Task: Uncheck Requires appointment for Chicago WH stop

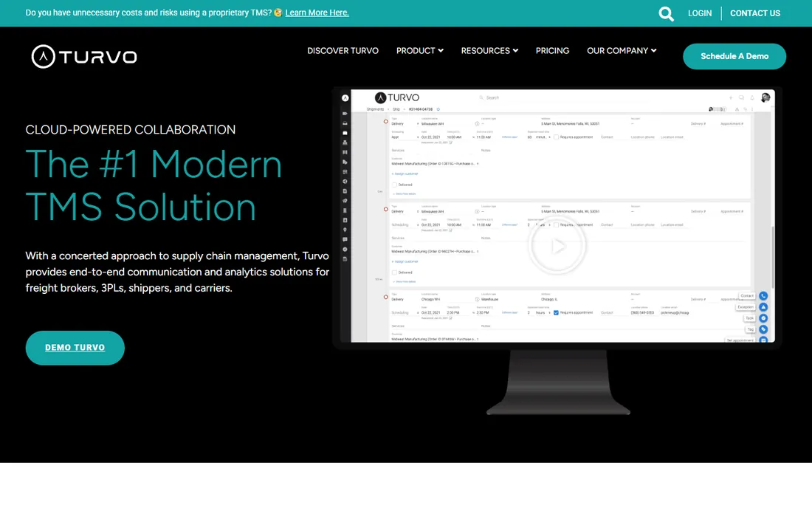Action: [x=556, y=313]
